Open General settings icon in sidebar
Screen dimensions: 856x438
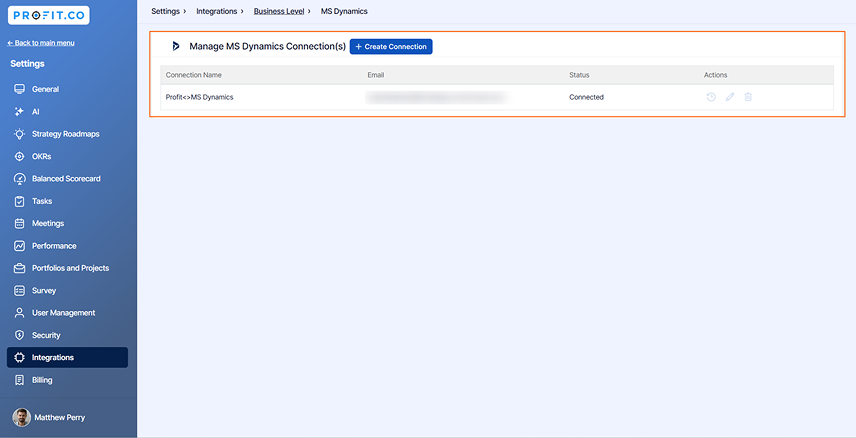coord(20,89)
